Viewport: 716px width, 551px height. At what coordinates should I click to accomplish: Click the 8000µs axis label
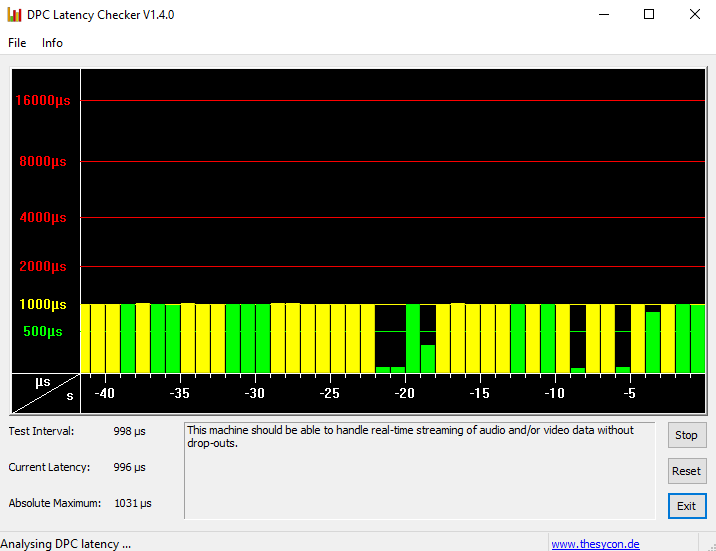point(43,162)
